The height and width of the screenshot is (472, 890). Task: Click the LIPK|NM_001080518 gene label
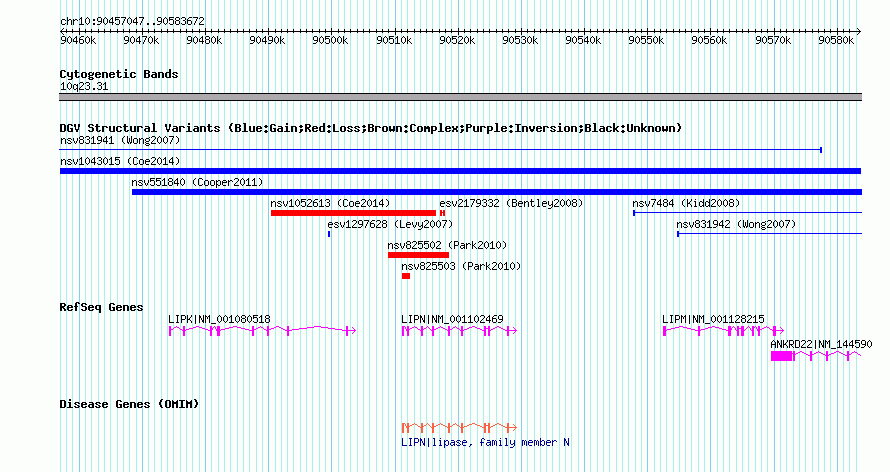pos(219,319)
